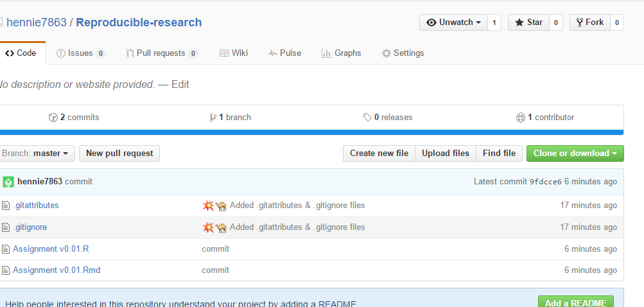View the 1 contributor page
The width and height of the screenshot is (644, 307).
tap(545, 118)
